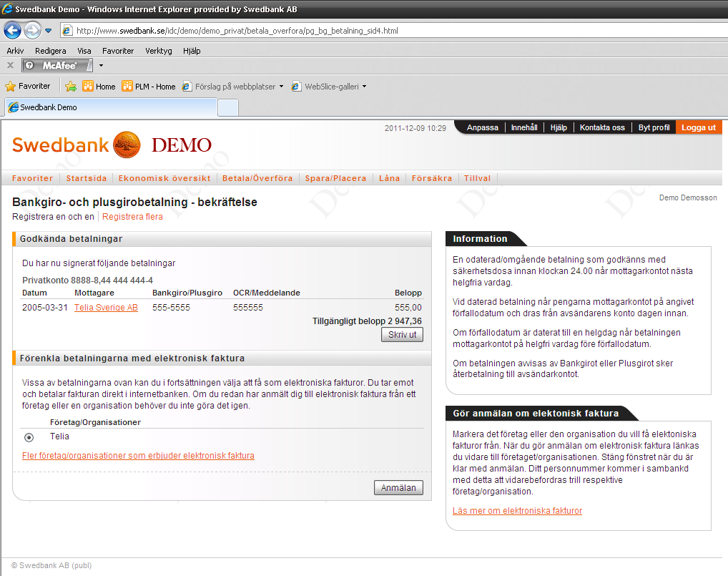Click the Demo Demosson user name
The image size is (728, 576).
point(688,198)
